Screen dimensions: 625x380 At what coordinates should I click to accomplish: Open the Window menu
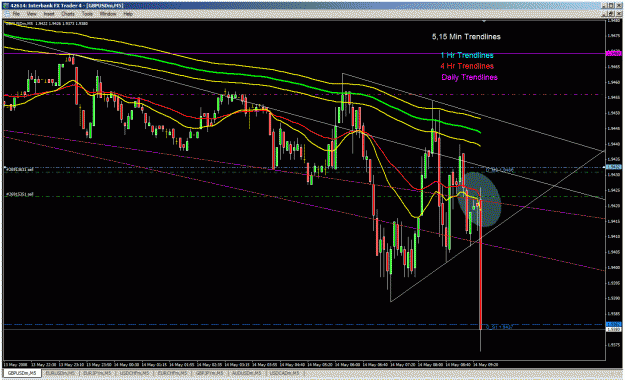coord(108,14)
